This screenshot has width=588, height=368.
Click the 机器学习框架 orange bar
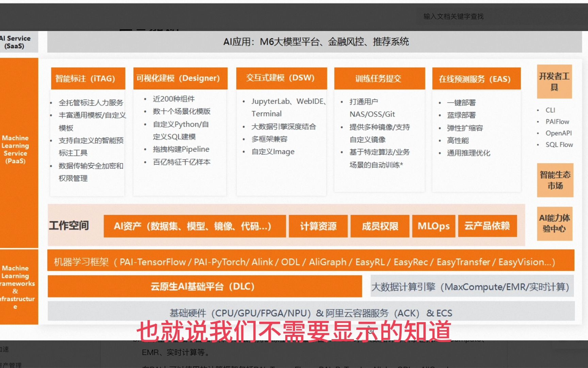(311, 260)
